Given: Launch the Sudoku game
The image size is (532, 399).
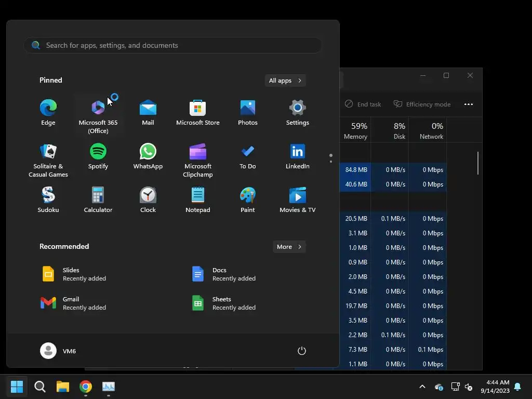Looking at the screenshot, I should [48, 200].
